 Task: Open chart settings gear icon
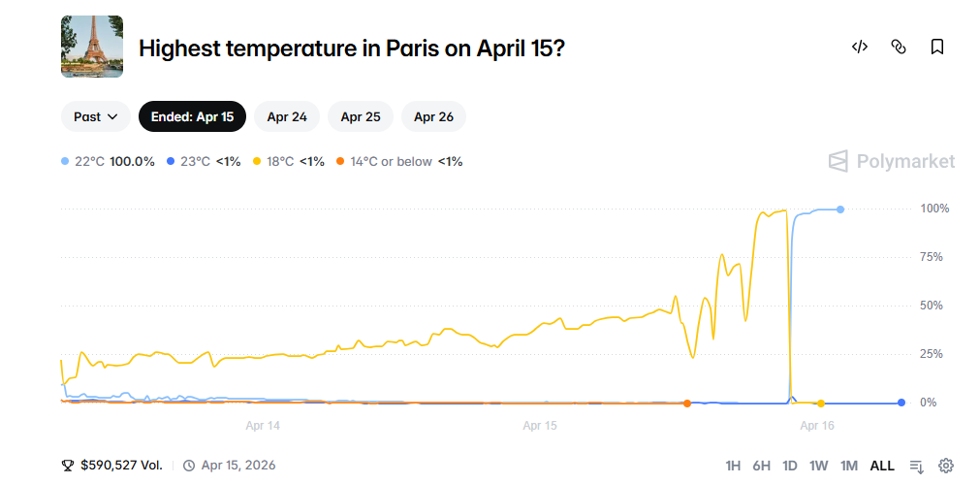click(x=946, y=466)
